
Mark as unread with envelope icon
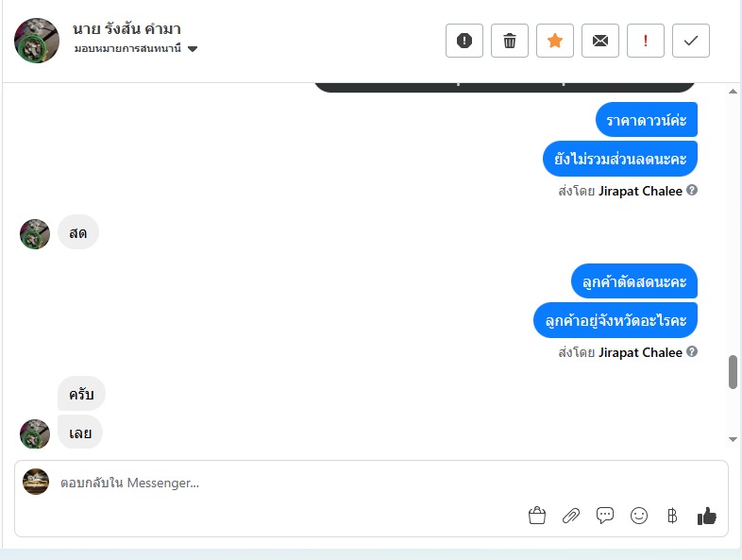[600, 41]
